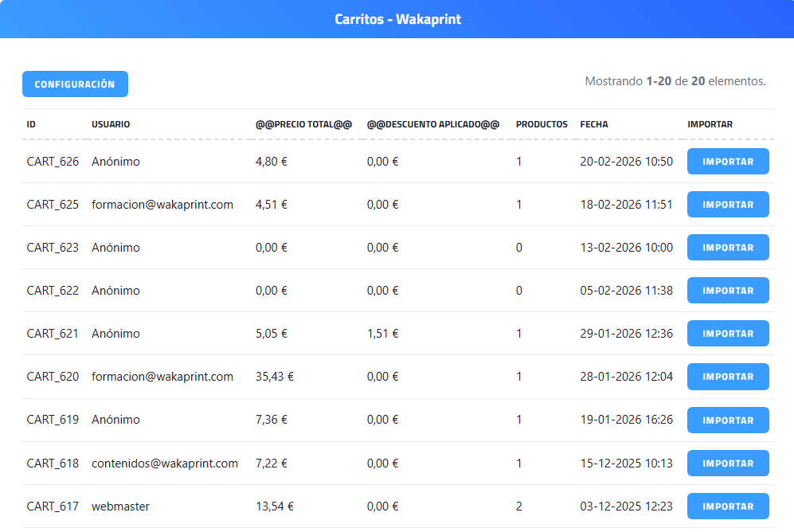
Task: Click contenidos@wakaprint.com user entry
Action: click(165, 464)
